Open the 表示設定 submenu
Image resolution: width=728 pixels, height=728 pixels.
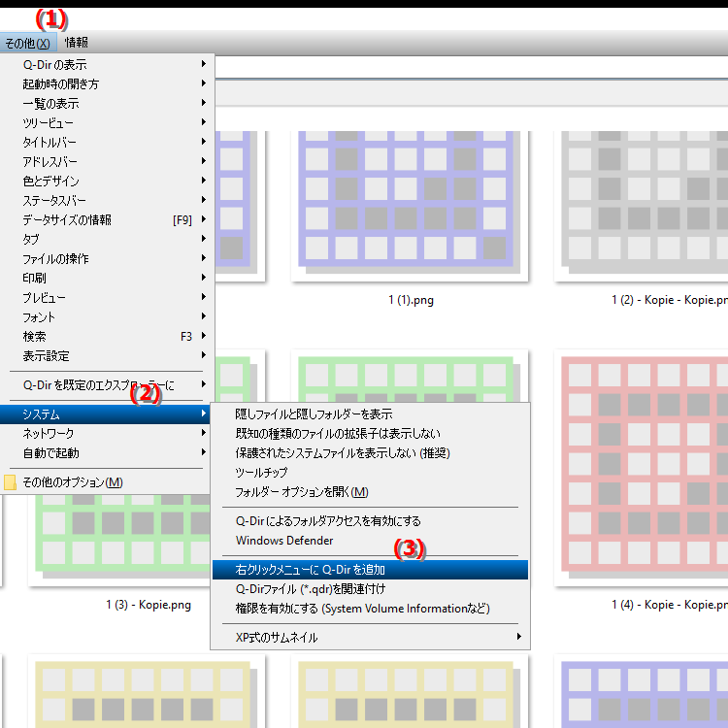click(106, 356)
